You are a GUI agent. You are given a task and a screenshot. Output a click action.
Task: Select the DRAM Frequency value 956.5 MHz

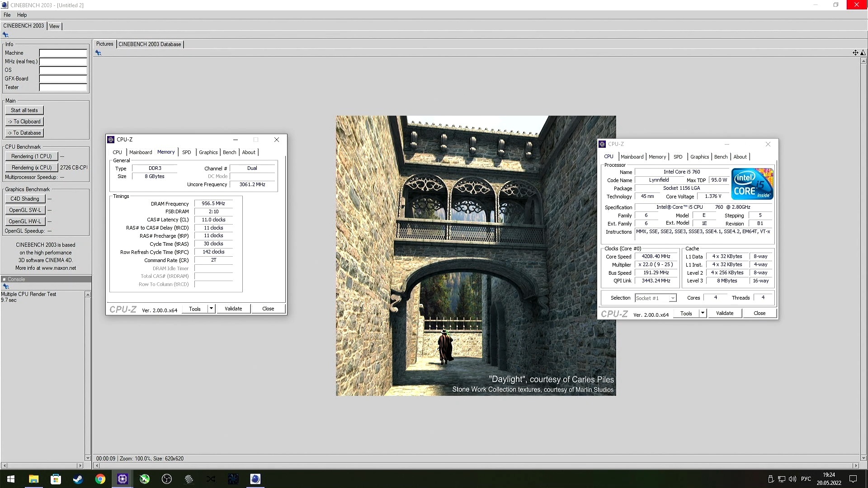[x=213, y=204]
